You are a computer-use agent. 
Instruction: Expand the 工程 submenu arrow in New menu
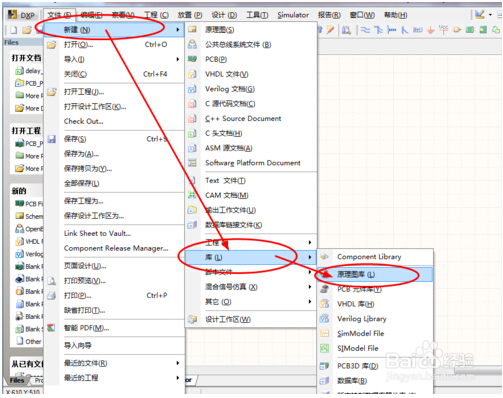pyautogui.click(x=310, y=242)
